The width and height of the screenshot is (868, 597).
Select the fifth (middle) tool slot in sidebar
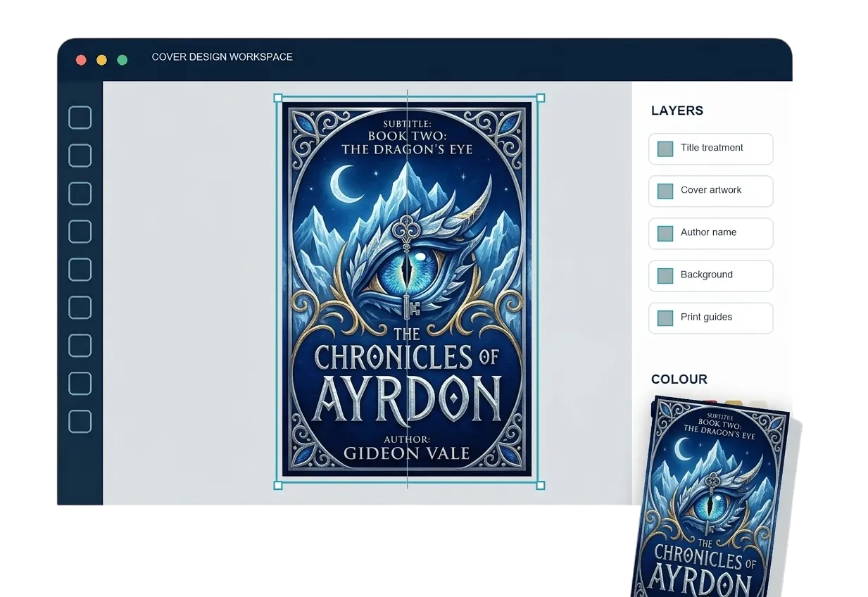click(x=80, y=270)
